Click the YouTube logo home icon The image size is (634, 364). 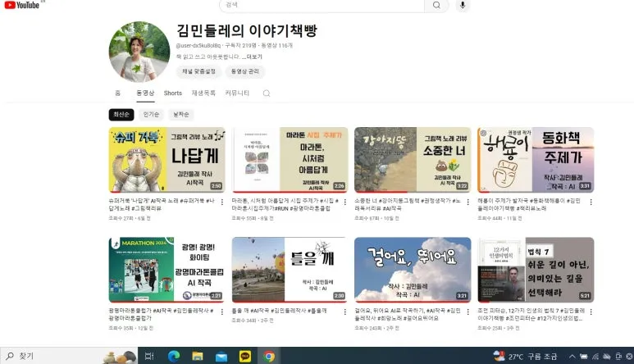click(22, 5)
